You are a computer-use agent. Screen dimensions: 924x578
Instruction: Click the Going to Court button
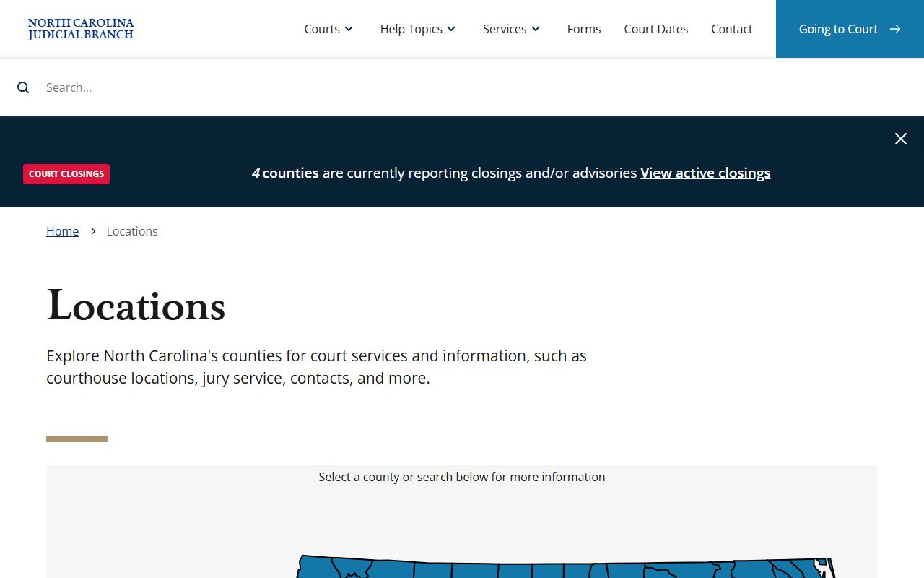tap(850, 29)
